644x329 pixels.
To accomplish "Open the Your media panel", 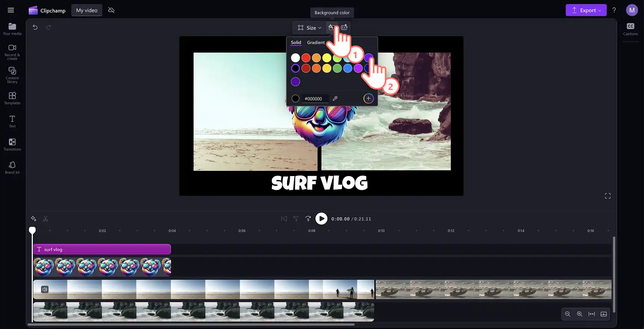I will click(x=12, y=29).
